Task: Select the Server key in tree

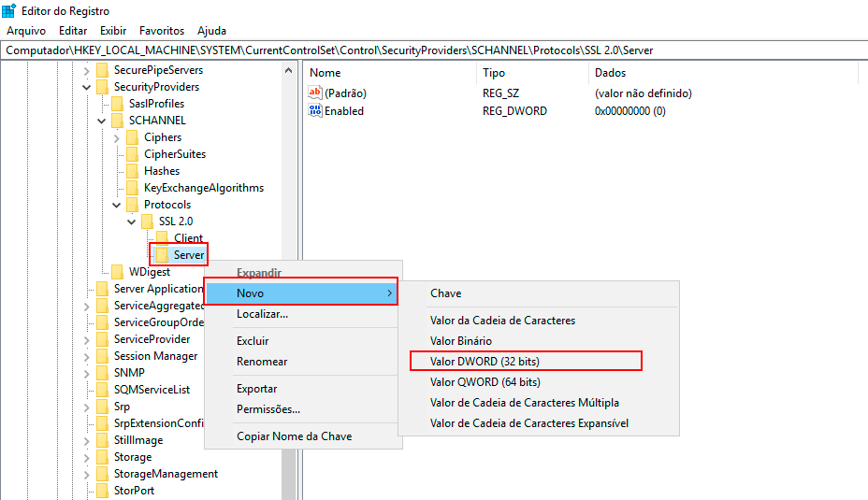Action: [x=189, y=255]
